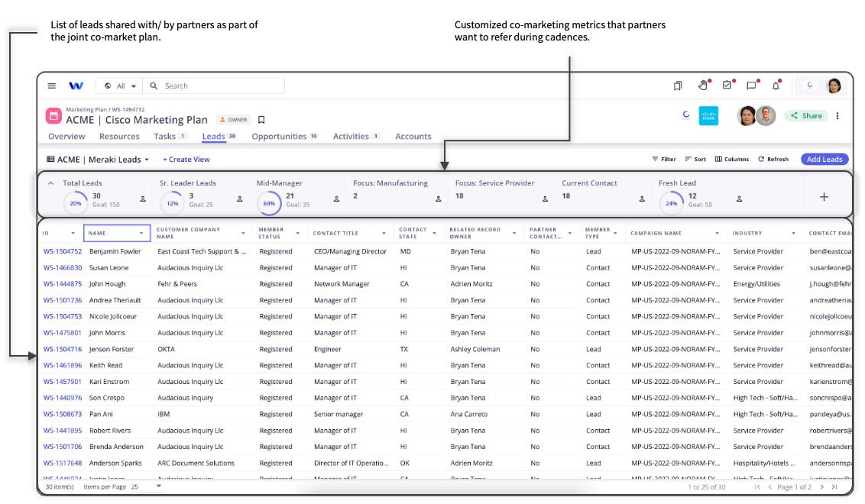Click the pink Marketing Plan calendar icon
865x504 pixels.
(x=53, y=116)
